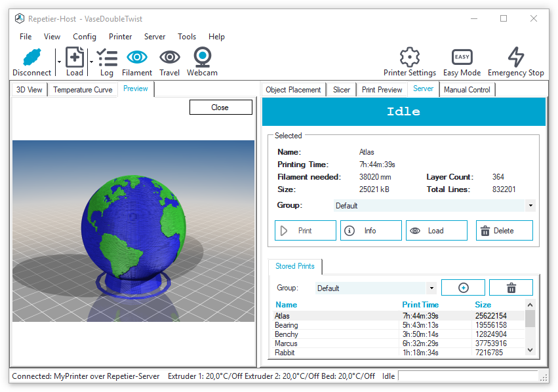
Task: Select the Atlas row
Action: 399,316
